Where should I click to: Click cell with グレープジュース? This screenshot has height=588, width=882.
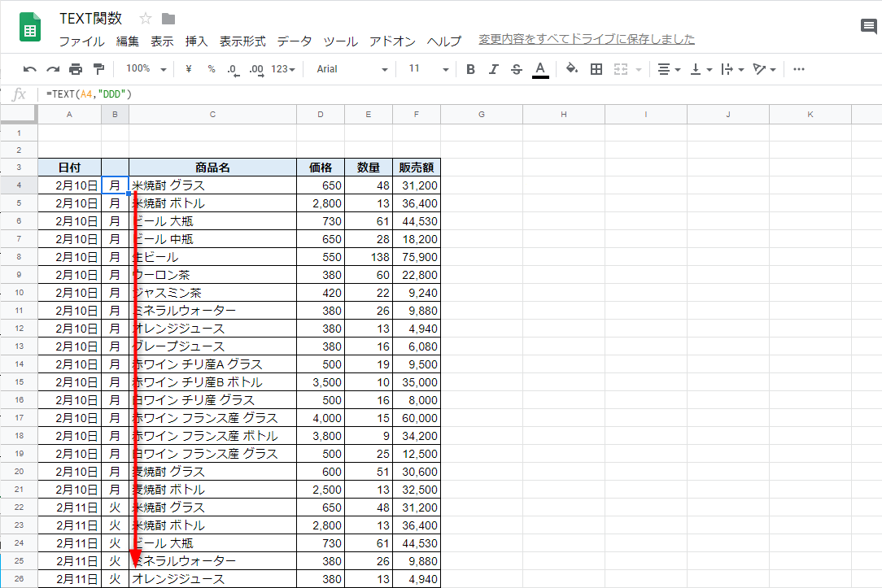click(212, 346)
